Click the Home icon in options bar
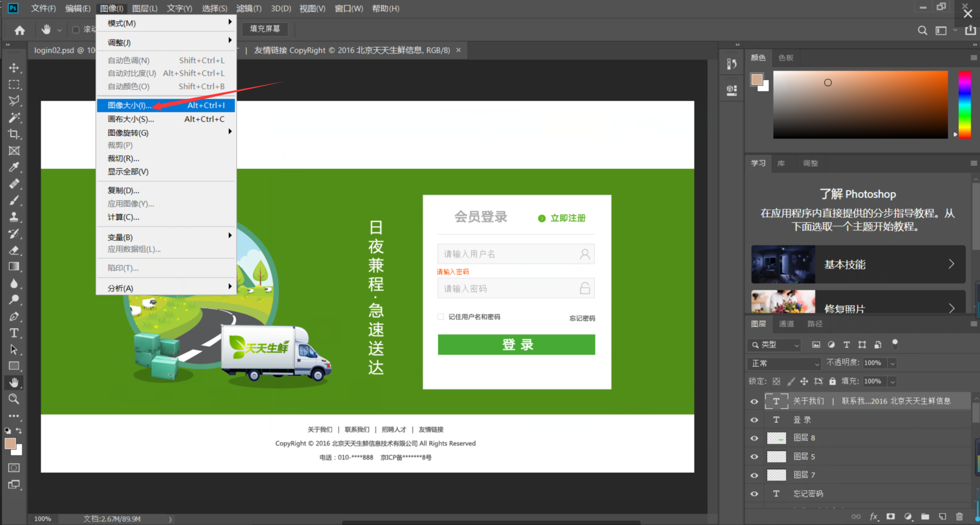The width and height of the screenshot is (980, 525). [20, 30]
